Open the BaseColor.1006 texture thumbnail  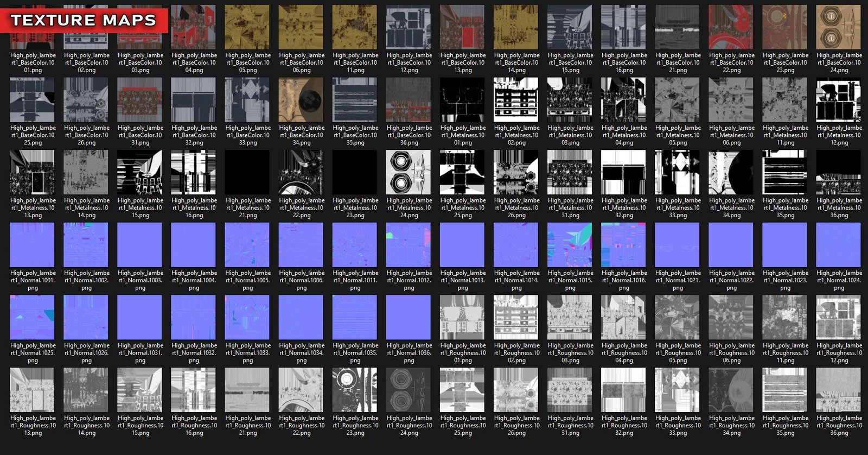(x=301, y=27)
